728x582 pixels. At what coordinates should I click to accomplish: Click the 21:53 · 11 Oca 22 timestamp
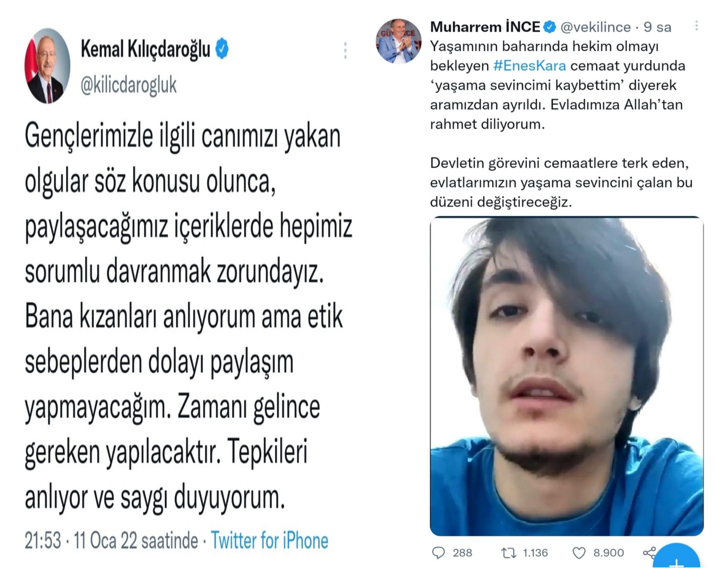click(111, 540)
